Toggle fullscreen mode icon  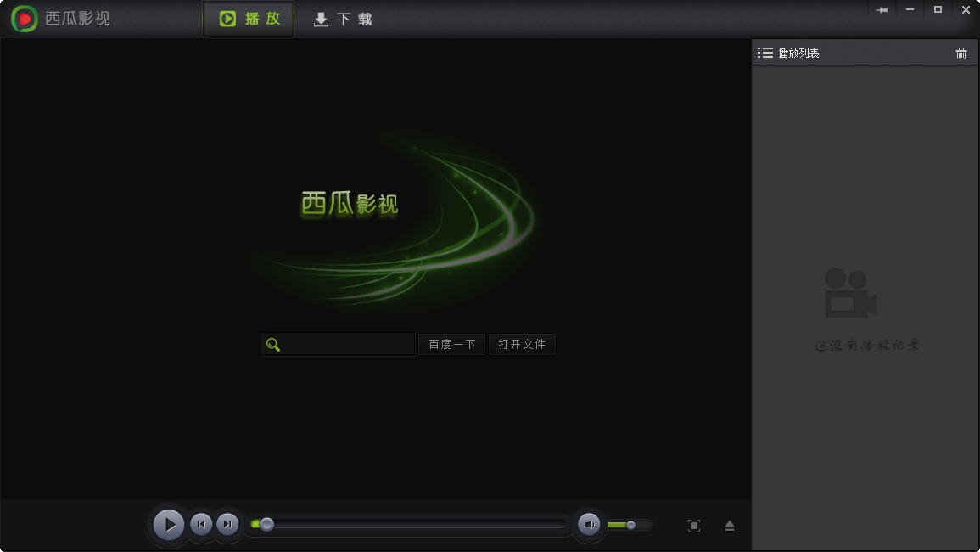click(694, 526)
